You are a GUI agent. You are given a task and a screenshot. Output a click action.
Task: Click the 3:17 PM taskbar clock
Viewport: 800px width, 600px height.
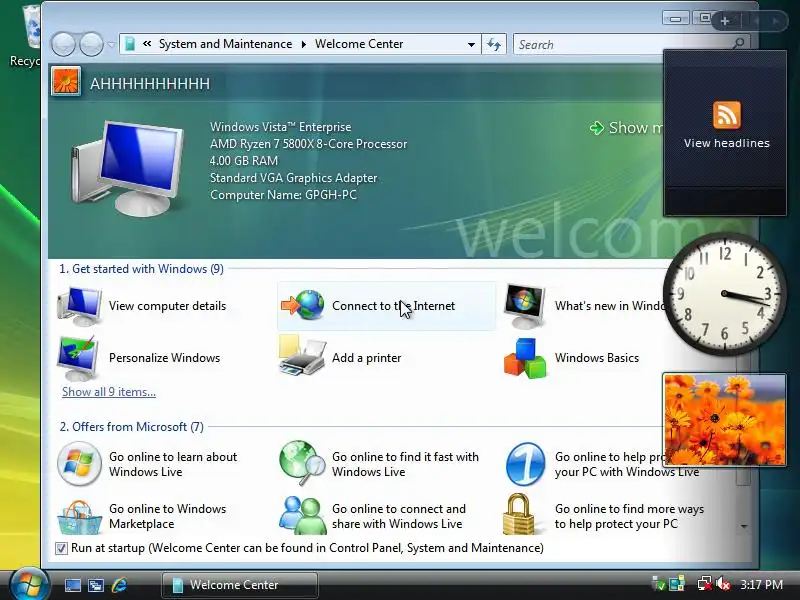point(761,584)
